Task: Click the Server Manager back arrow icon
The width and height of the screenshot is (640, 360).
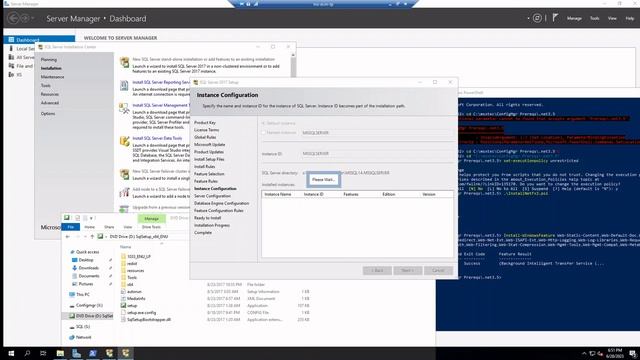Action: 13,18
